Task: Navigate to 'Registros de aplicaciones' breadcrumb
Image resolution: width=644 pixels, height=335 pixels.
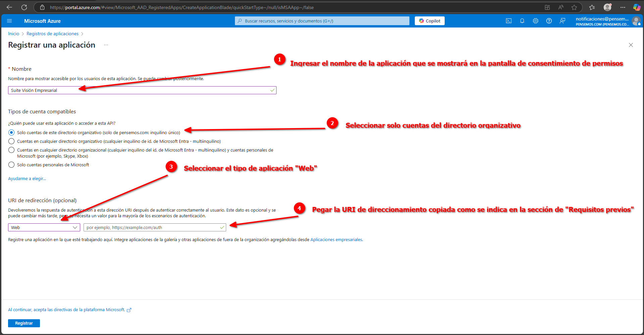Action: pos(52,34)
